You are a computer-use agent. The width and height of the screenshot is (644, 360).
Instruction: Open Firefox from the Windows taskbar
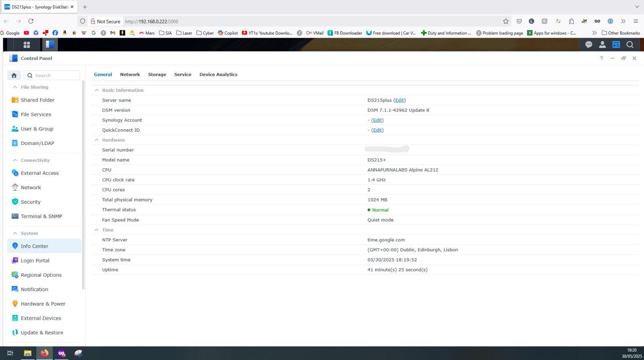[44, 353]
